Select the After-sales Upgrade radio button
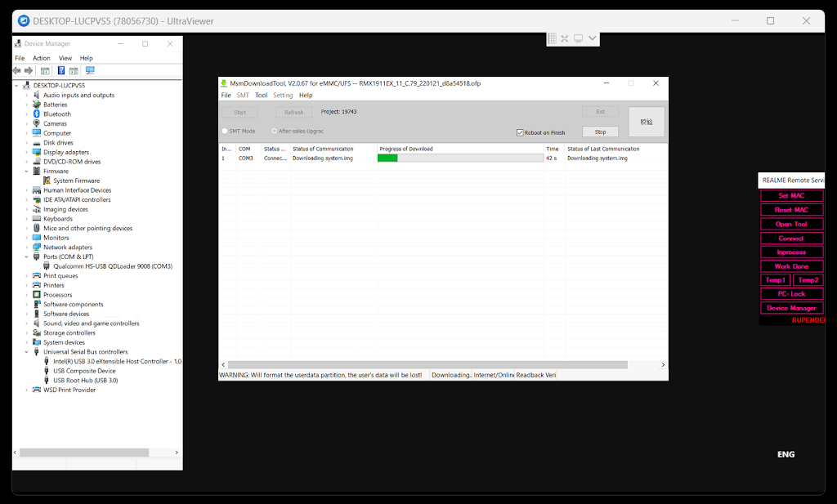 pyautogui.click(x=274, y=131)
